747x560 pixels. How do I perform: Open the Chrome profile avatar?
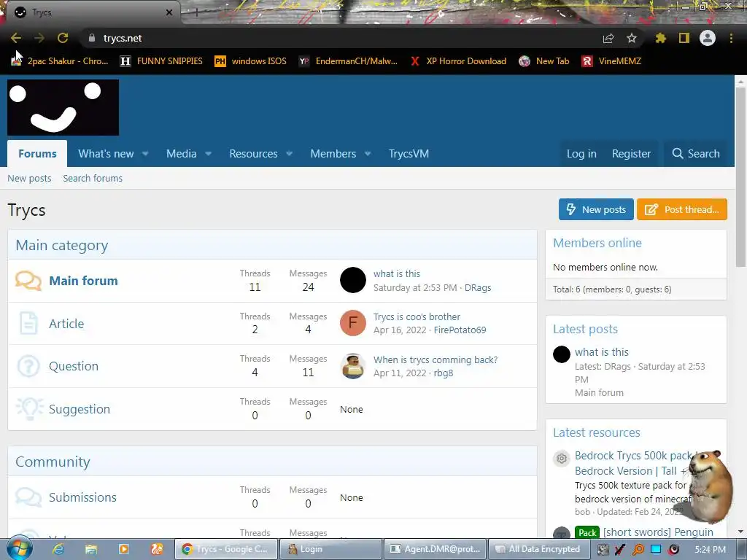(708, 38)
